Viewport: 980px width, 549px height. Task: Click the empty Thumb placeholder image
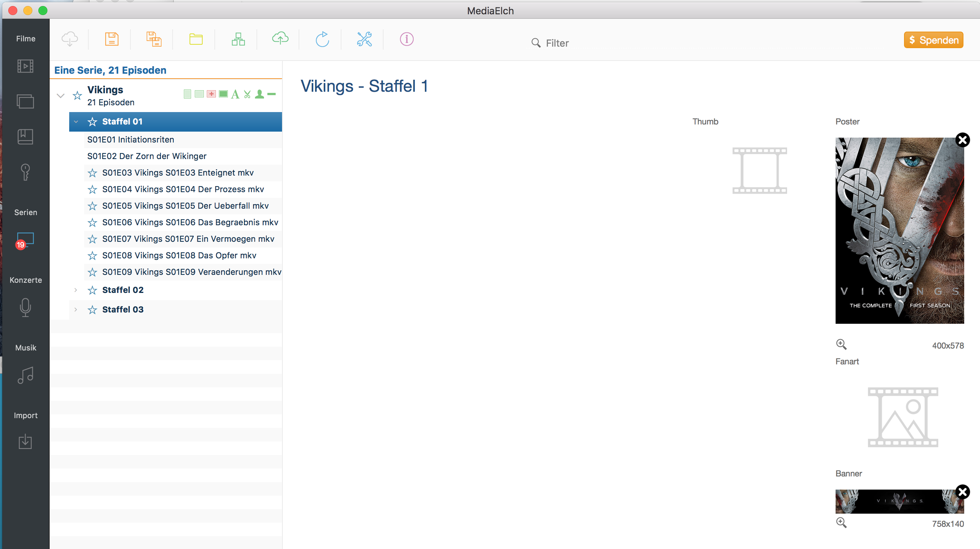[759, 170]
